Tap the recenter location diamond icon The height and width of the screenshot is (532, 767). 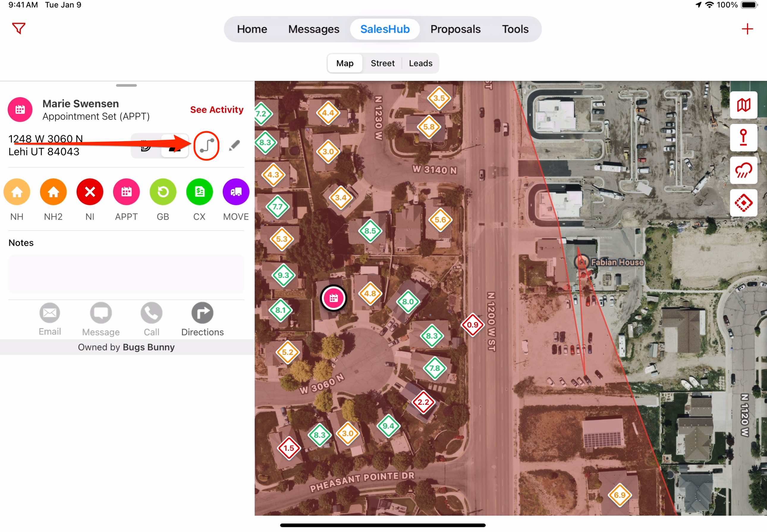click(x=743, y=203)
